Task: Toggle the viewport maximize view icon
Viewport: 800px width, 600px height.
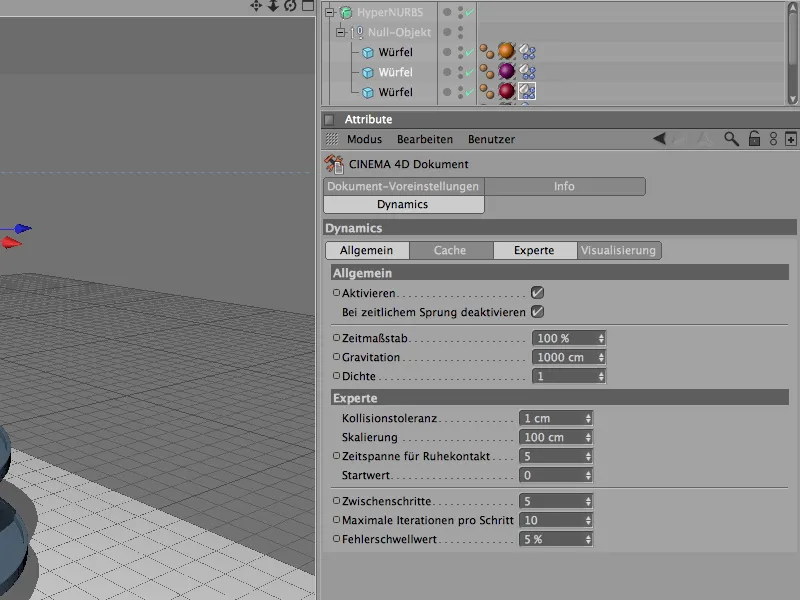Action: pos(308,6)
